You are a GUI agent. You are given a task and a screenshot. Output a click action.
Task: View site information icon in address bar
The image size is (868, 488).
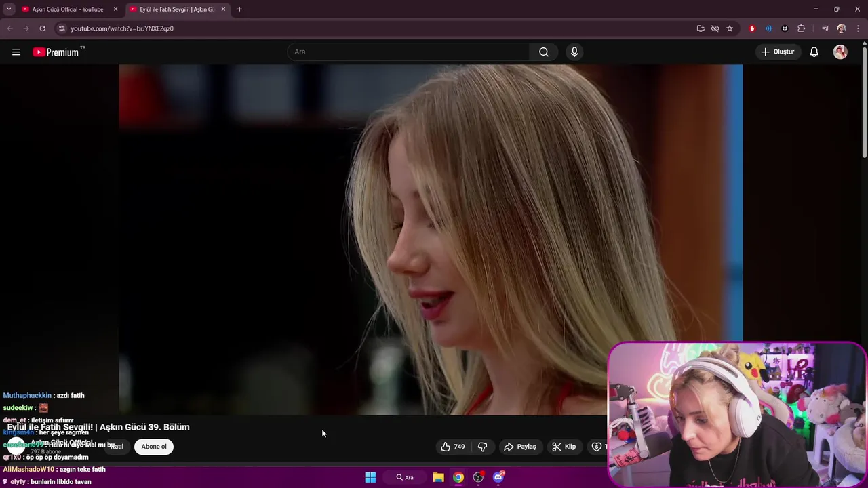(x=61, y=28)
